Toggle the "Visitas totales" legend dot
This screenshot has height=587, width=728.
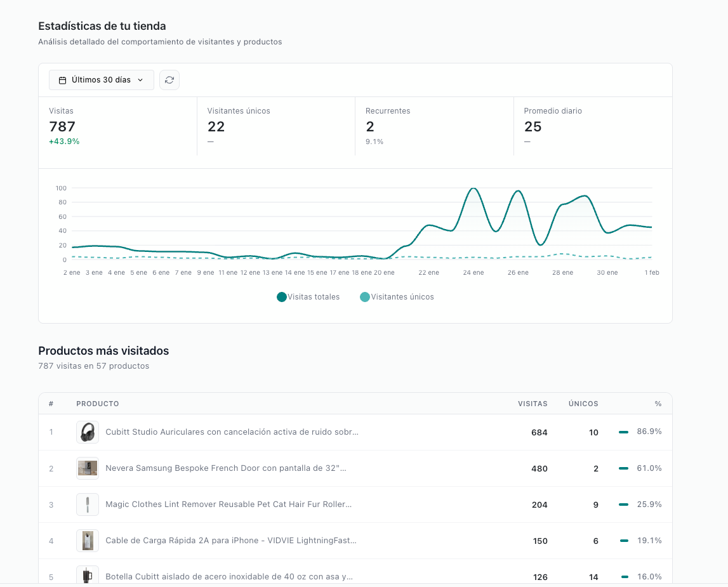coord(281,296)
